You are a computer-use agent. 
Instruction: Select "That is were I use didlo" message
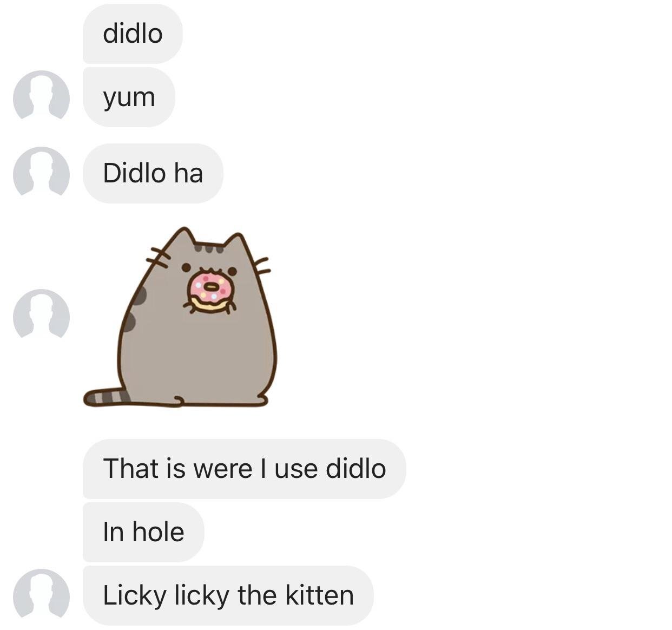point(244,469)
